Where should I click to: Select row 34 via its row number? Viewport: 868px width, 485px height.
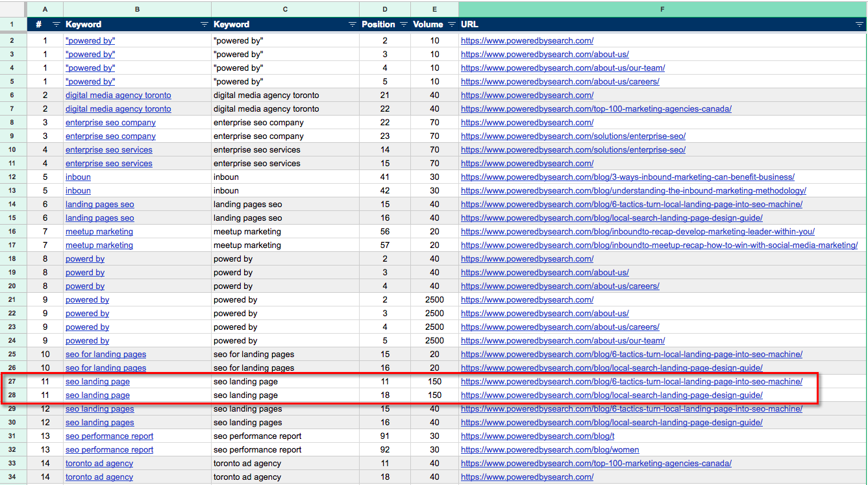pyautogui.click(x=13, y=477)
